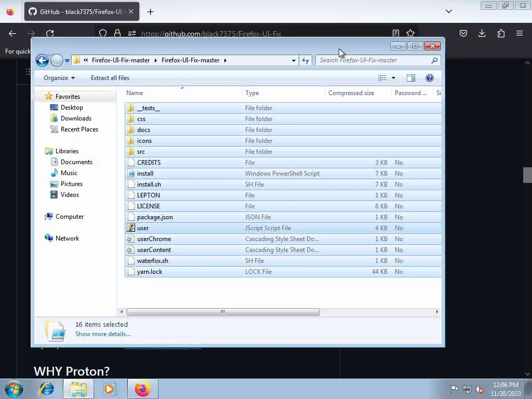Close the GitHub tab in Firefox
Viewport: 532px width, 399px height.
131,11
